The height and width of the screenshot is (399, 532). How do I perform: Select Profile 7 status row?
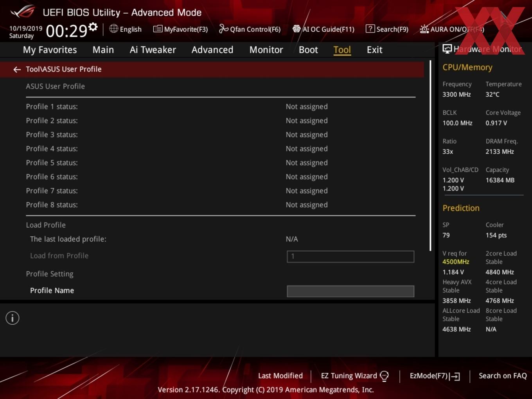tap(221, 191)
